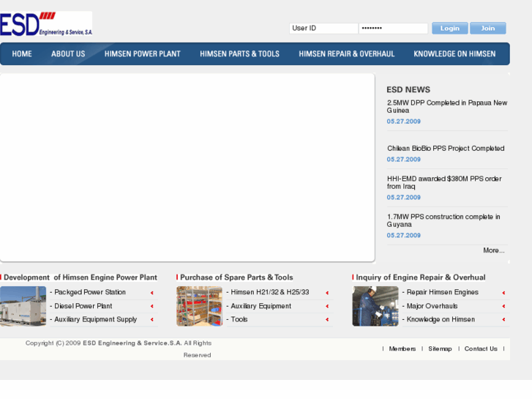Click the Login button
Viewport: 532px width, 399px height.
click(x=450, y=28)
